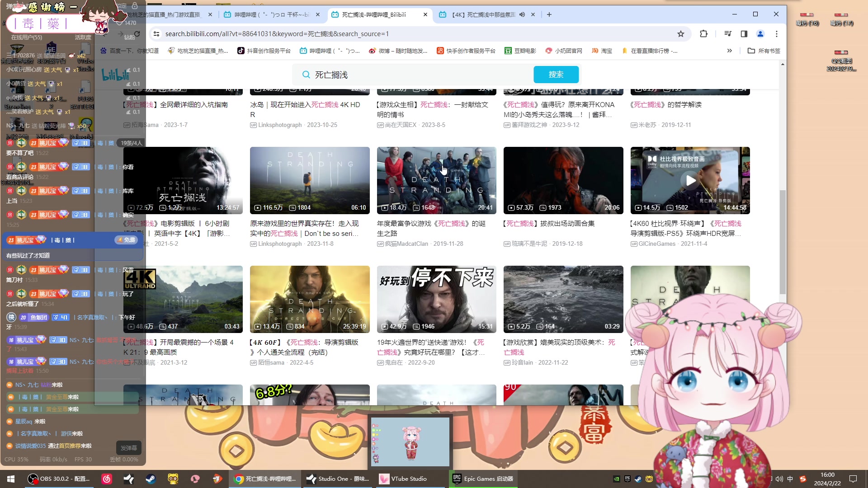Screen dimensions: 868x488
Task: Open the Windows Start menu
Action: point(11,479)
